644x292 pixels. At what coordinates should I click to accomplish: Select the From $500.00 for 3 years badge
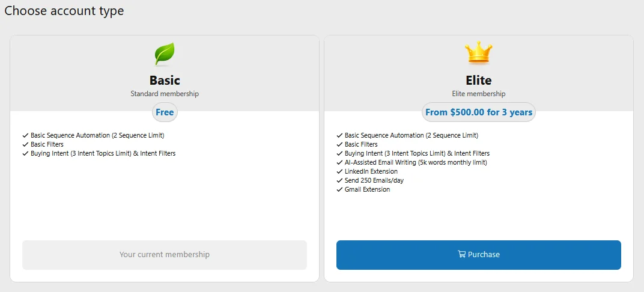(x=479, y=112)
